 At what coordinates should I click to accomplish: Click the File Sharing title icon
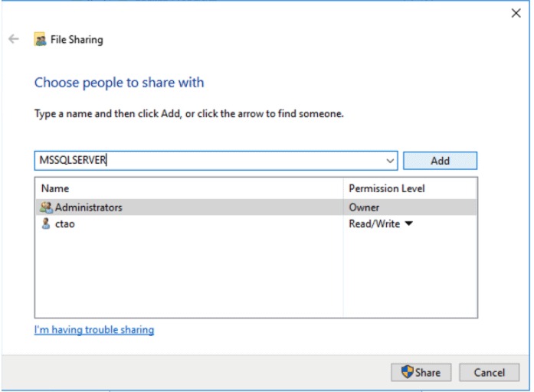click(40, 40)
